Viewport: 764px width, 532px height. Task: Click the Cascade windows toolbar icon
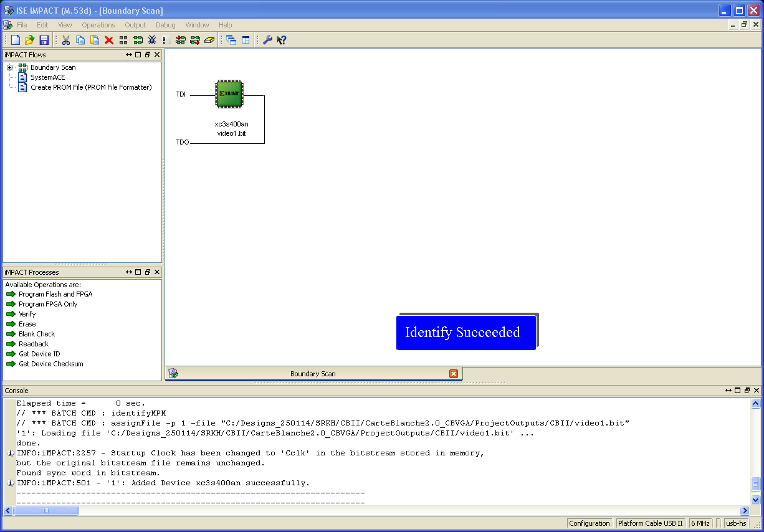click(231, 40)
